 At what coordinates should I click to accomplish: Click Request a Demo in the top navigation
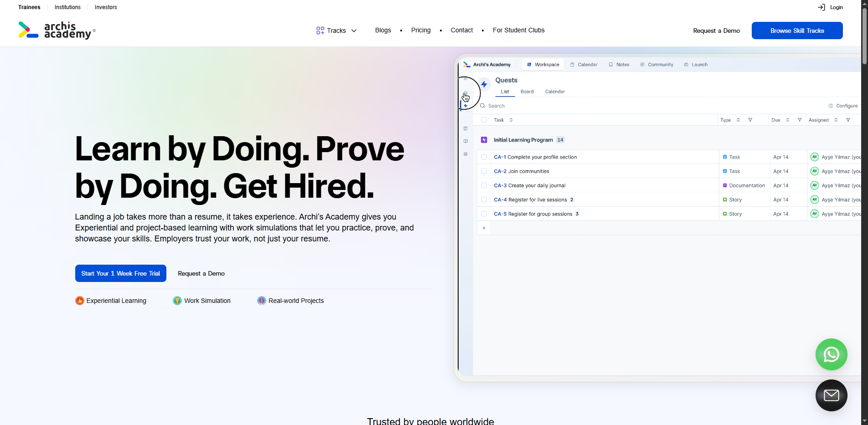(716, 31)
